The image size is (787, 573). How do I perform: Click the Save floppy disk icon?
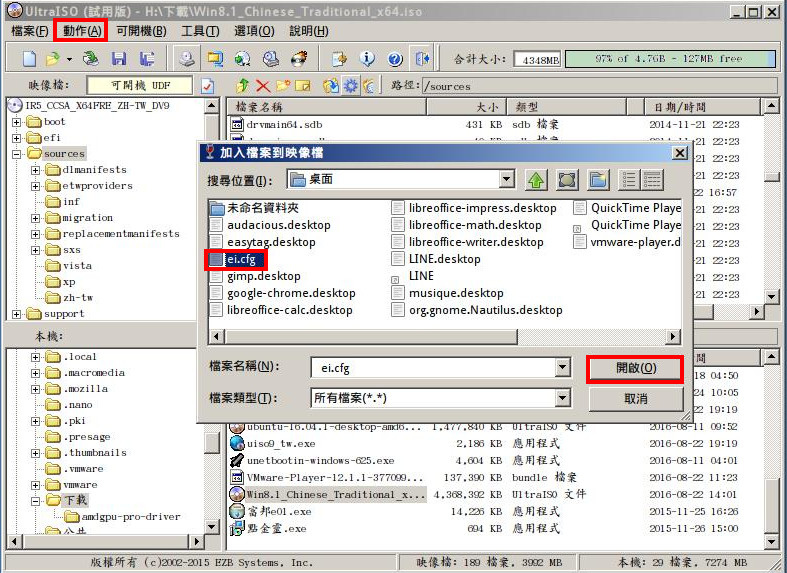[x=119, y=59]
